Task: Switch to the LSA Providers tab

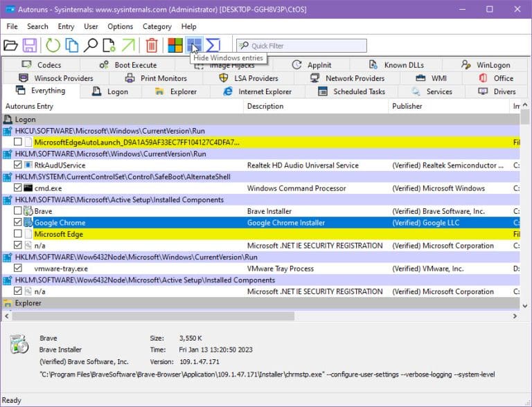Action: pos(249,78)
